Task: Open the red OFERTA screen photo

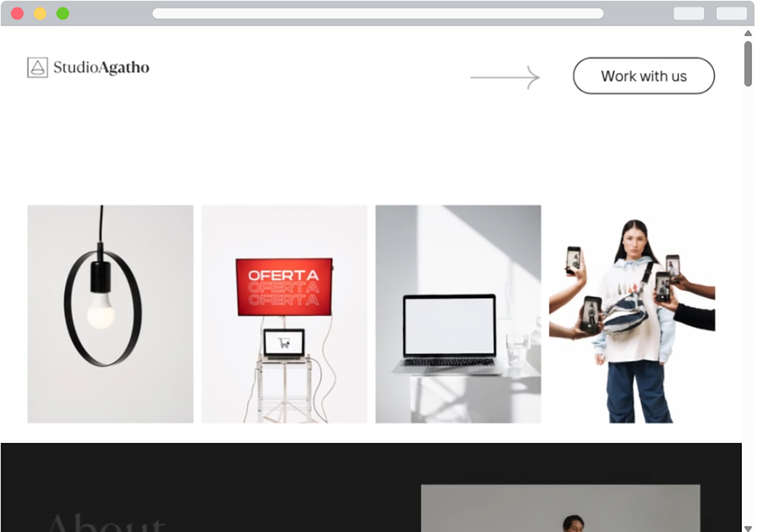Action: coord(284,314)
